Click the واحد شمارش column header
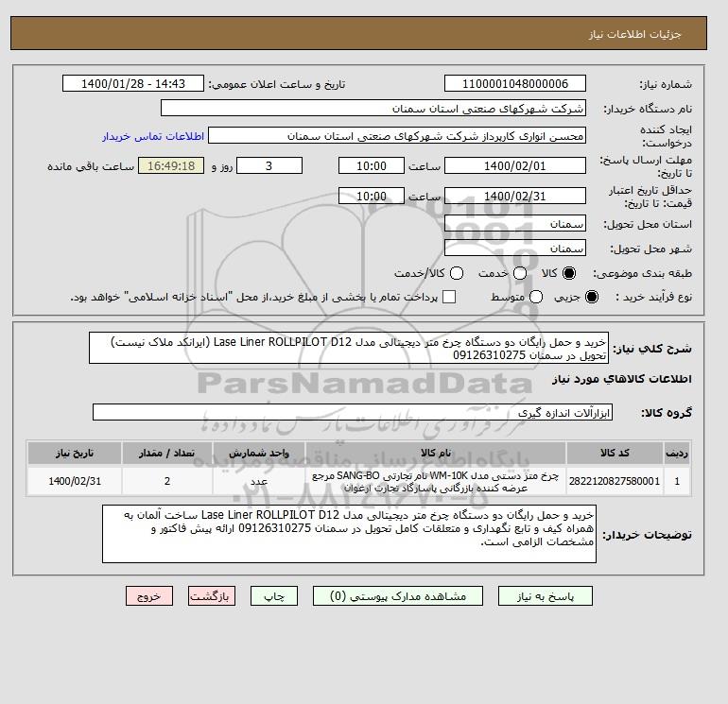Image resolution: width=728 pixels, height=704 pixels. (259, 453)
